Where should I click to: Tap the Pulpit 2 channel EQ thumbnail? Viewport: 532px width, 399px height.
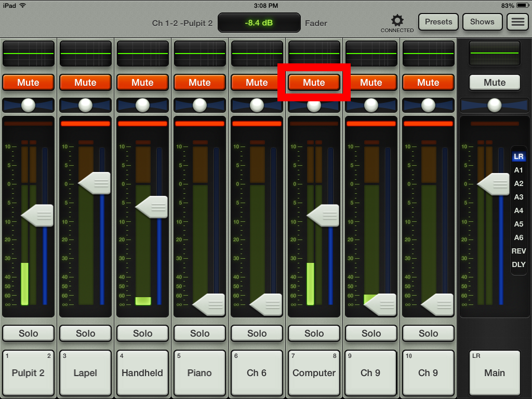[x=28, y=52]
